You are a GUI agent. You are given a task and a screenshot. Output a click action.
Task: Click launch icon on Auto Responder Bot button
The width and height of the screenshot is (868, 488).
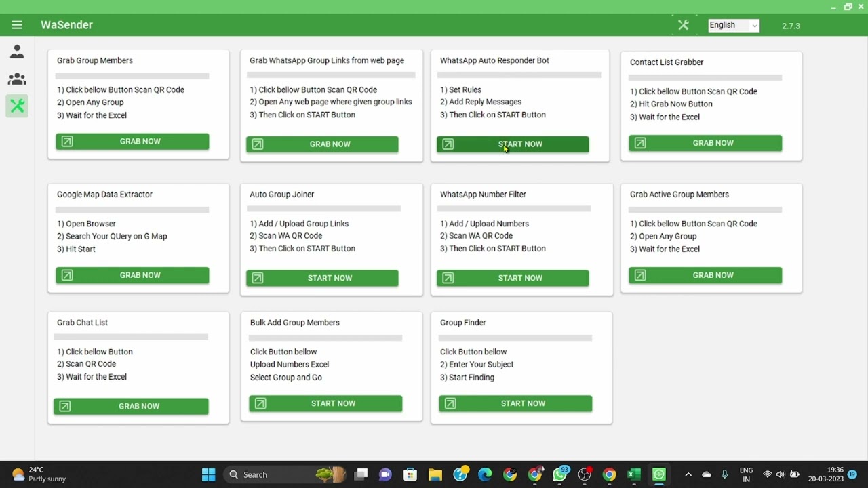click(x=448, y=144)
